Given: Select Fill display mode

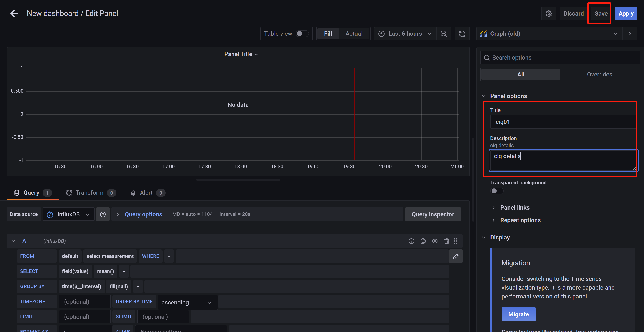Looking at the screenshot, I should tap(328, 34).
